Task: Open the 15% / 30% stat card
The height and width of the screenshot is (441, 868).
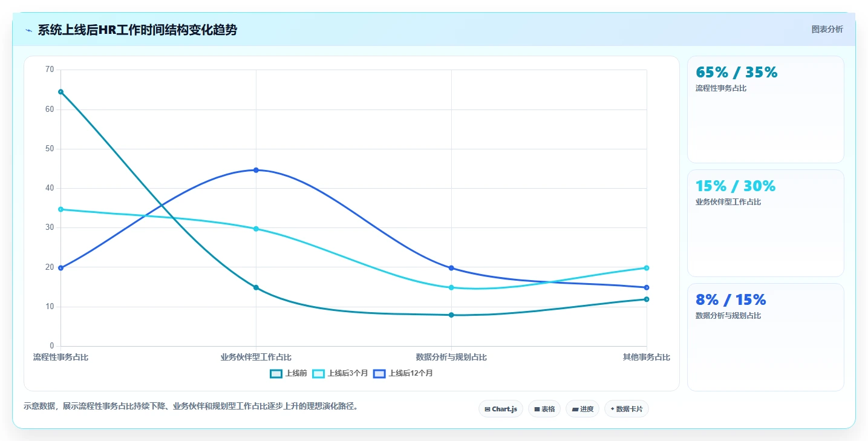Action: click(765, 223)
